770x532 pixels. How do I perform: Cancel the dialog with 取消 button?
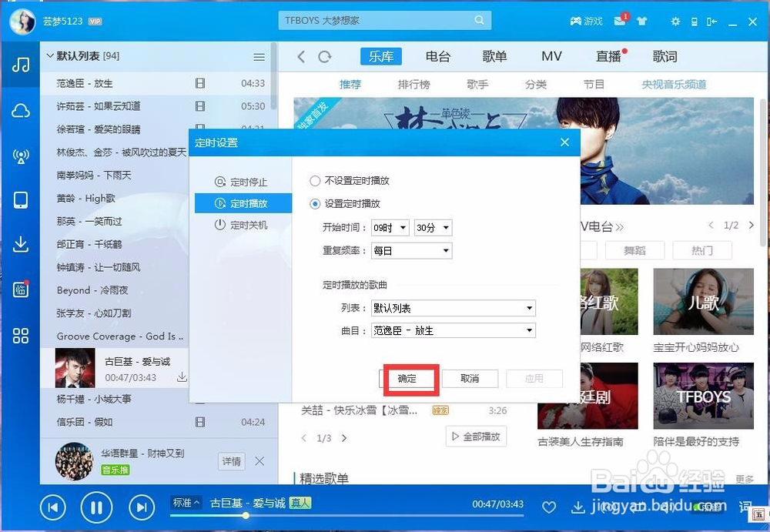click(x=470, y=378)
